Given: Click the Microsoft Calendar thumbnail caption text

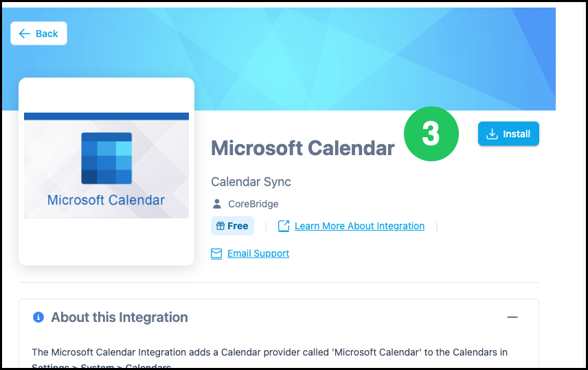Looking at the screenshot, I should tap(106, 200).
